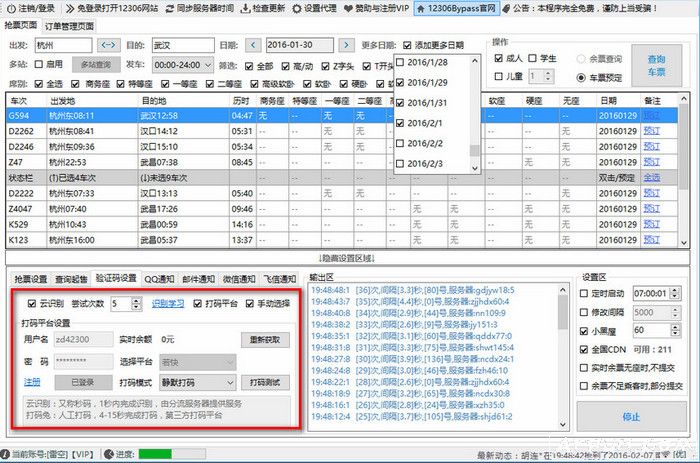The width and height of the screenshot is (700, 463).
Task: Toggle 学生 passenger checkbox
Action: (x=532, y=58)
